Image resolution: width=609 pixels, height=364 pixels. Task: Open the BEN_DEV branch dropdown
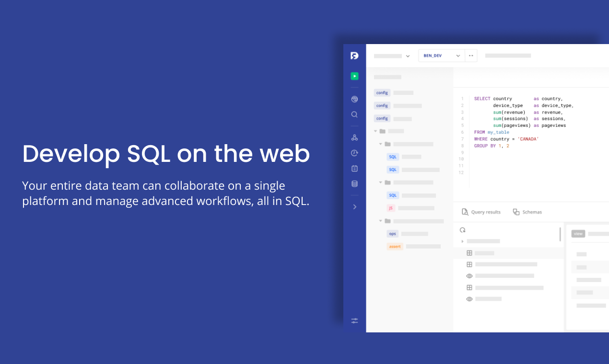point(441,56)
